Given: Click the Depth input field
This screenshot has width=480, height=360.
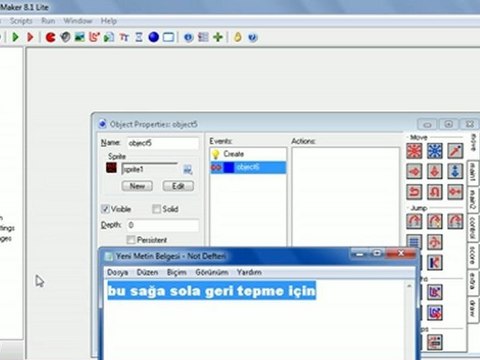Looking at the screenshot, I should [163, 225].
